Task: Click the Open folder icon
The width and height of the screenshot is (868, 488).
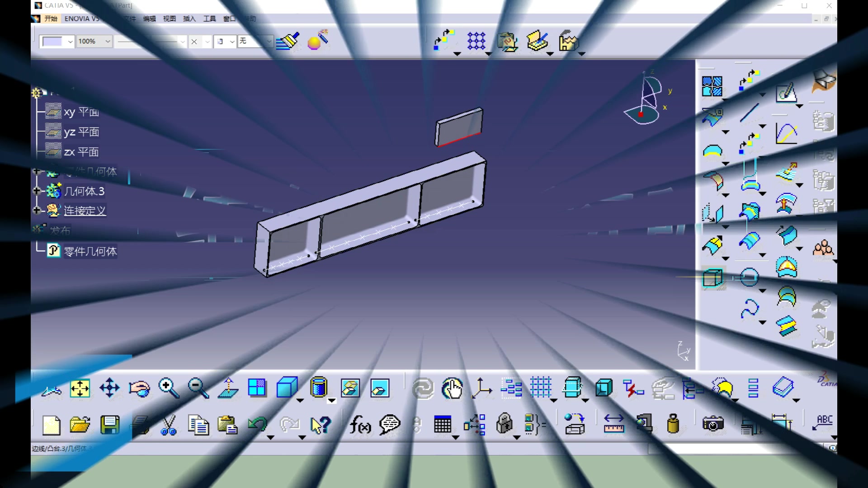Action: click(80, 425)
